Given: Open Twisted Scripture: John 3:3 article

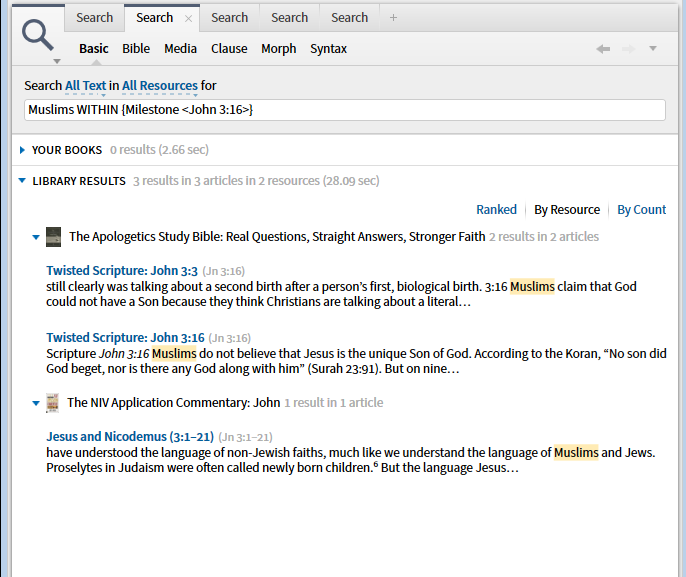Looking at the screenshot, I should pyautogui.click(x=122, y=271).
